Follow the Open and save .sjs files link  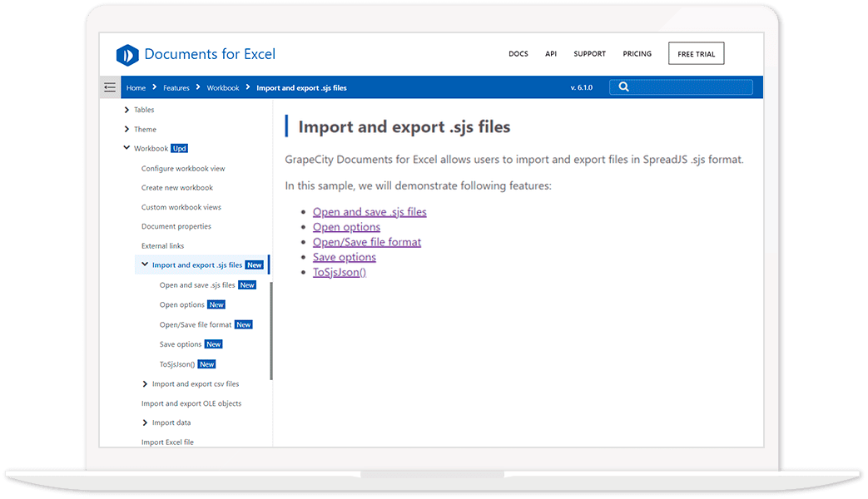pyautogui.click(x=369, y=211)
